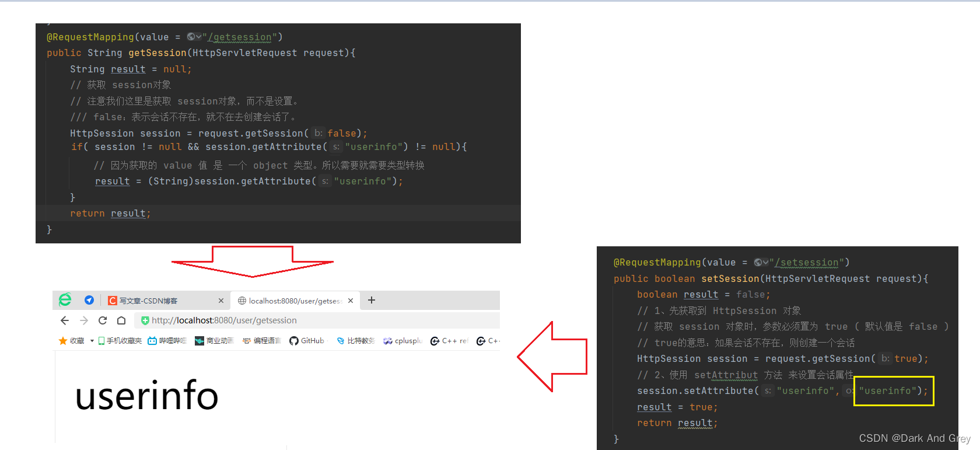Viewport: 980px width, 450px height.
Task: Go back to the previous page
Action: pyautogui.click(x=65, y=320)
